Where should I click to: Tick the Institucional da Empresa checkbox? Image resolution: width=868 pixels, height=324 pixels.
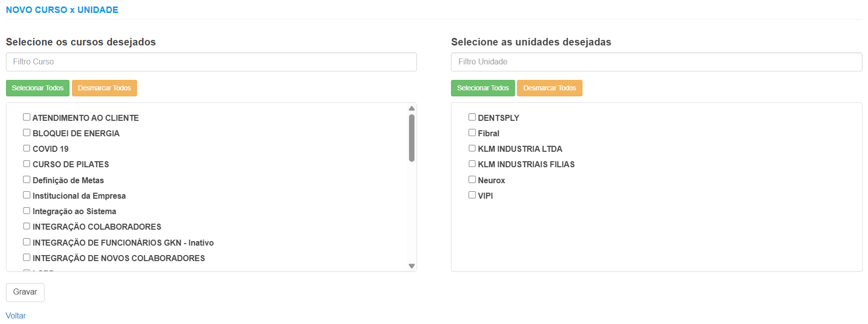click(x=26, y=195)
